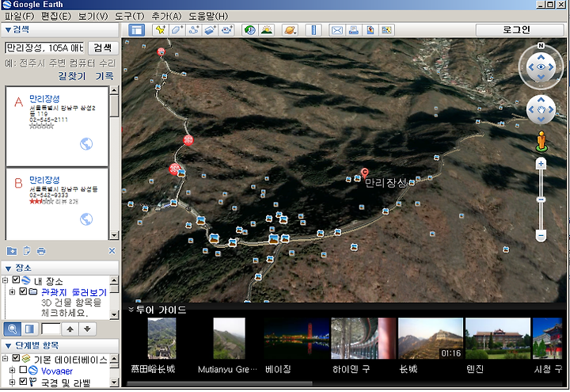This screenshot has width=570, height=392.
Task: Collapse the 장소 panel triangle
Action: coord(8,268)
